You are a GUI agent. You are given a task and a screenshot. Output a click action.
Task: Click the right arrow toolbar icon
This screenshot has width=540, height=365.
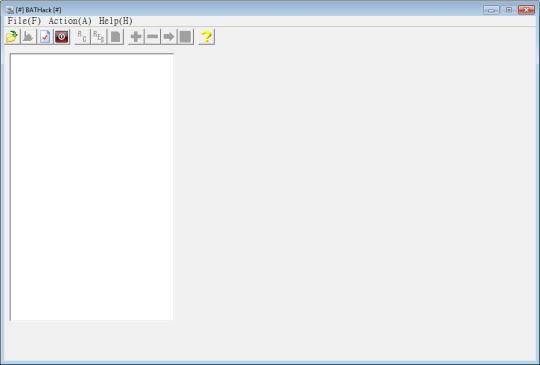click(169, 37)
